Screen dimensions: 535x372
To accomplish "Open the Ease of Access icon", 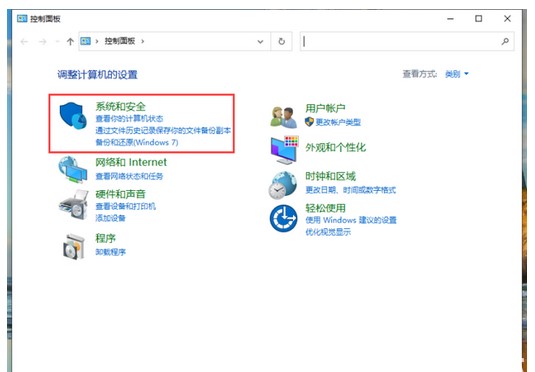I will click(283, 218).
